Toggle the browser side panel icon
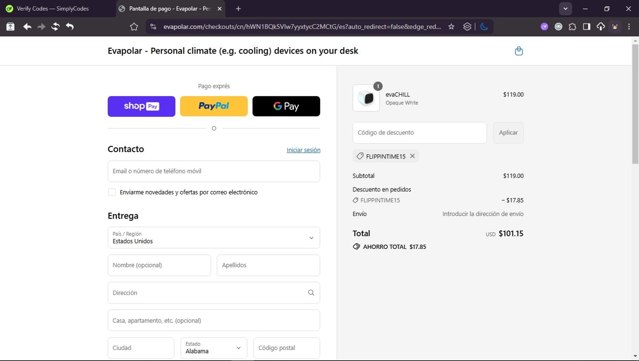This screenshot has width=639, height=361. point(586,26)
